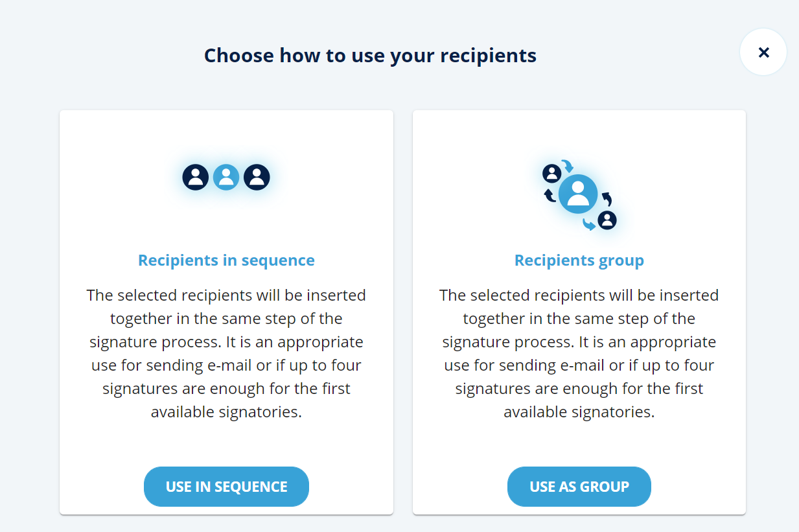Click the description text under 'Recipients group'
The width and height of the screenshot is (799, 532).
579,353
